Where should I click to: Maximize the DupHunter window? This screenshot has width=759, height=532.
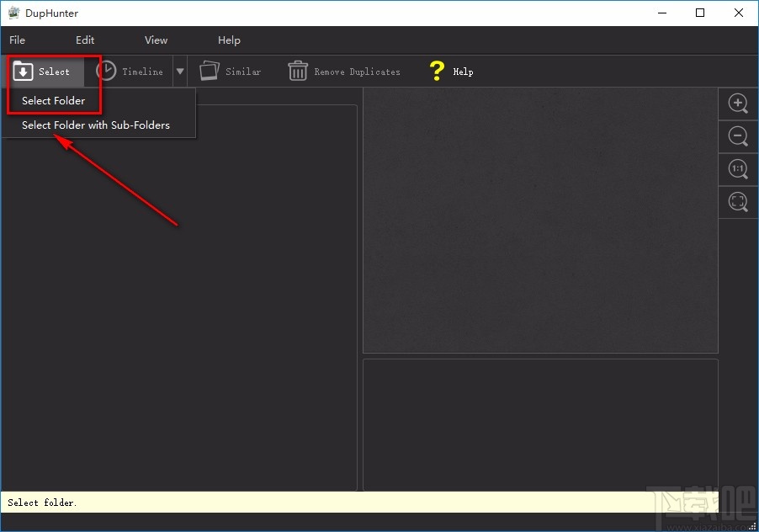point(700,13)
